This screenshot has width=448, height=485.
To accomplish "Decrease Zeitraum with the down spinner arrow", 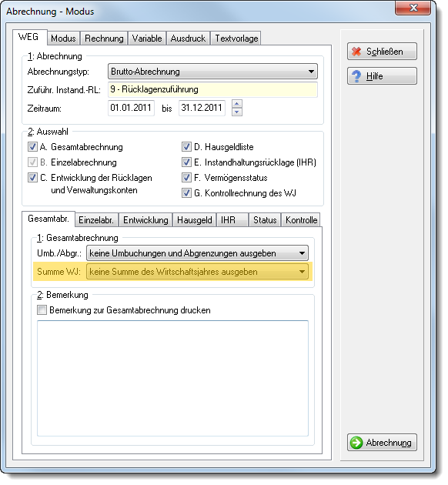I will pos(237,112).
